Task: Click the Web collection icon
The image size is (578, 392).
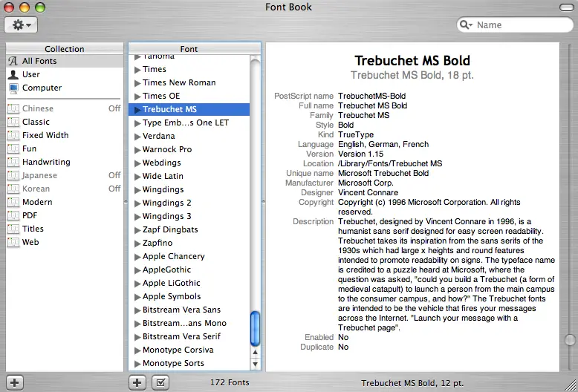Action: 13,242
